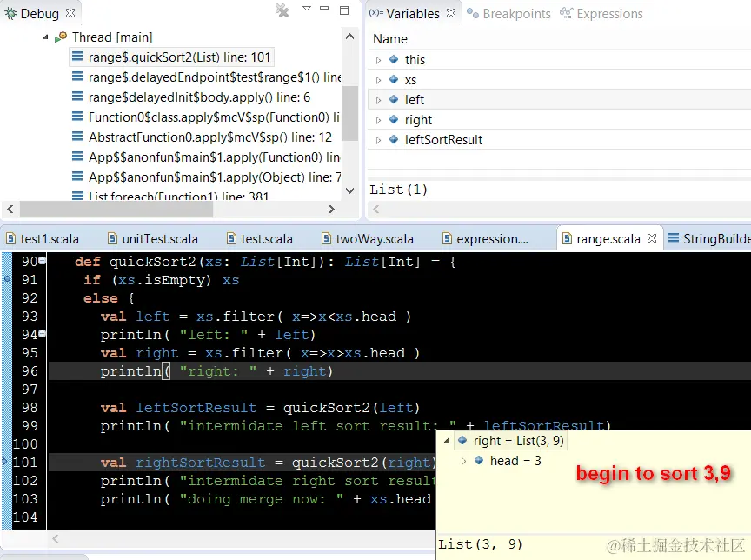Open the test1.scala editor tab
Screen dimensions: 751x560
[42, 238]
